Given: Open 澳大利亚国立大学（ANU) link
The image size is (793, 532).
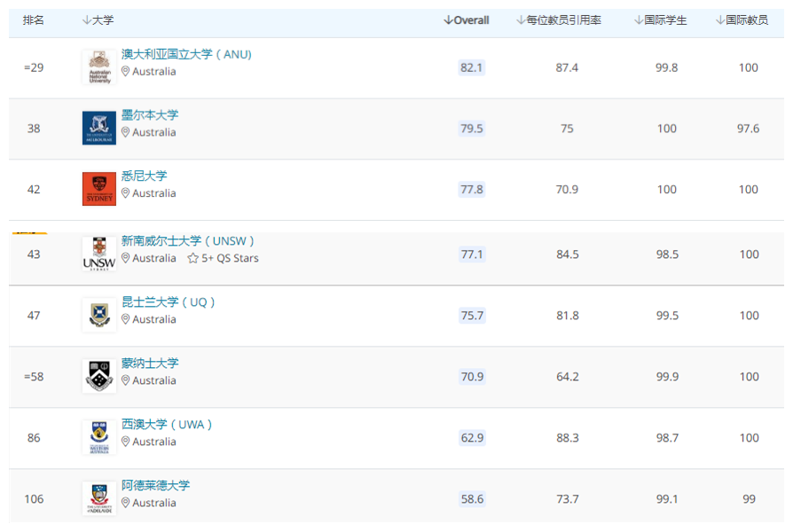Looking at the screenshot, I should tap(186, 54).
